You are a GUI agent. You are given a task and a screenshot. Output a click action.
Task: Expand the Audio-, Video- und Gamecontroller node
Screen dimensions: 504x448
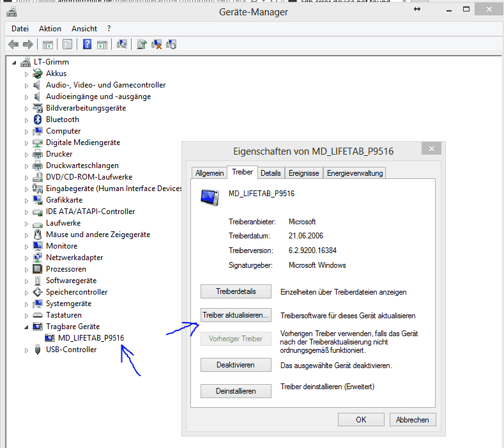pos(26,86)
